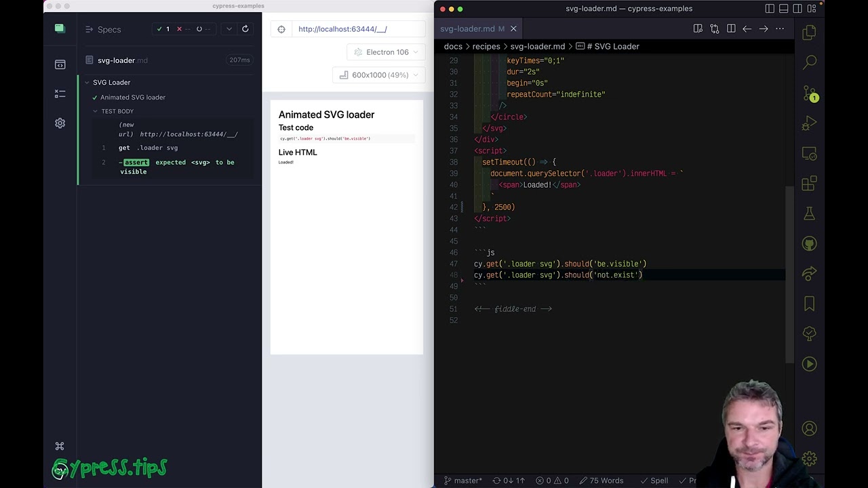The height and width of the screenshot is (488, 868).
Task: Collapse the TEST BODY section
Action: point(95,111)
